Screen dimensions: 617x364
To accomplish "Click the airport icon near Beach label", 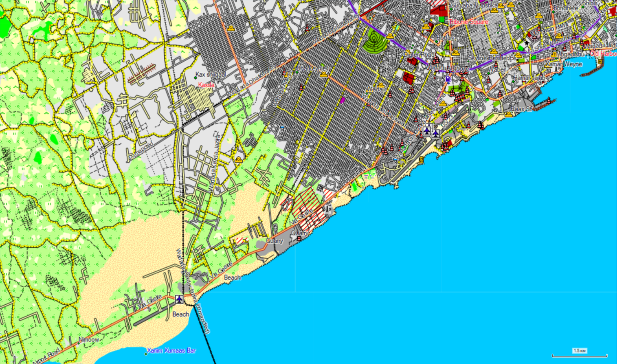I will tap(179, 299).
